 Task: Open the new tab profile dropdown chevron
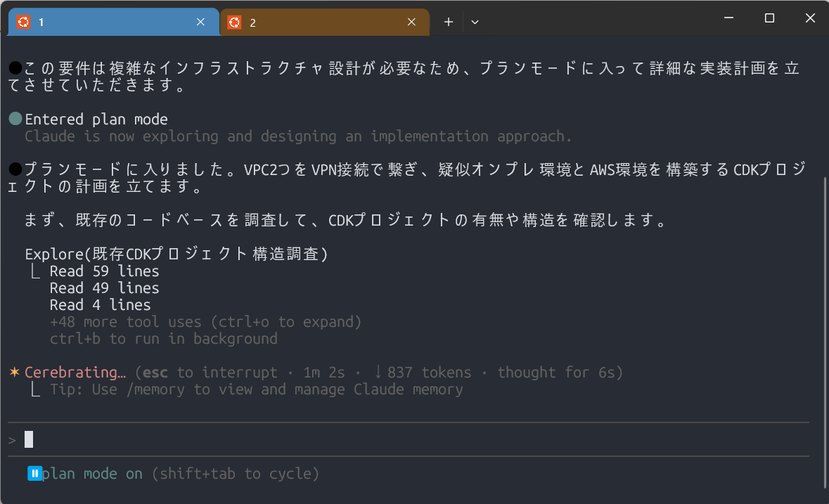(x=475, y=22)
